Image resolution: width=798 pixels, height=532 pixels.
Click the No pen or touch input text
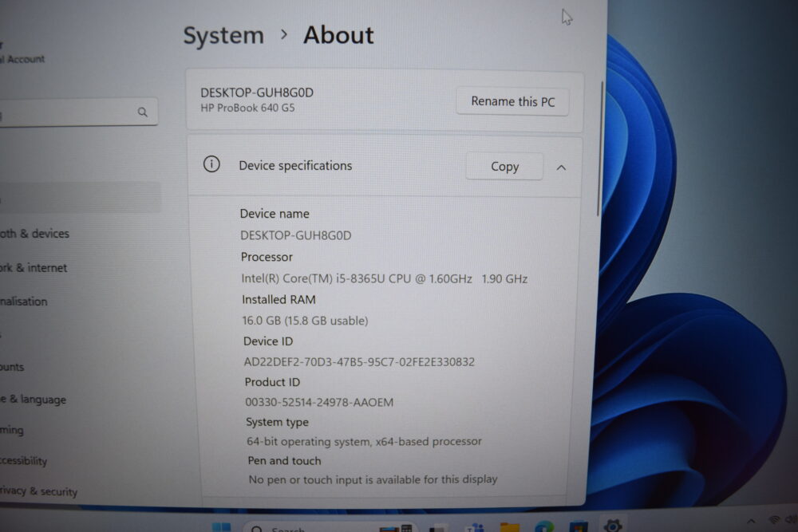click(373, 479)
